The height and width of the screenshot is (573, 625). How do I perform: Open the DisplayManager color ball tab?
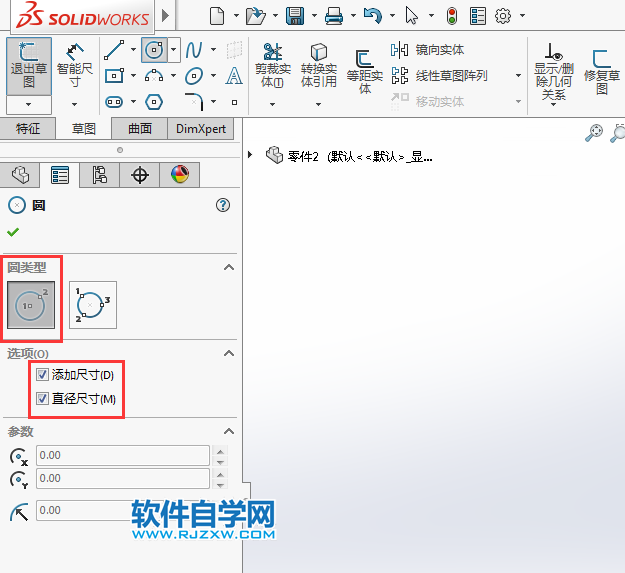click(180, 175)
